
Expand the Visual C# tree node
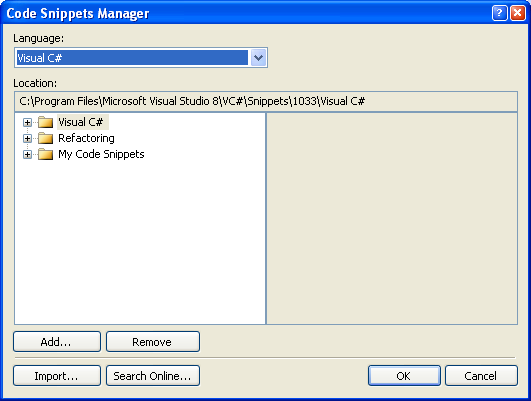point(27,122)
